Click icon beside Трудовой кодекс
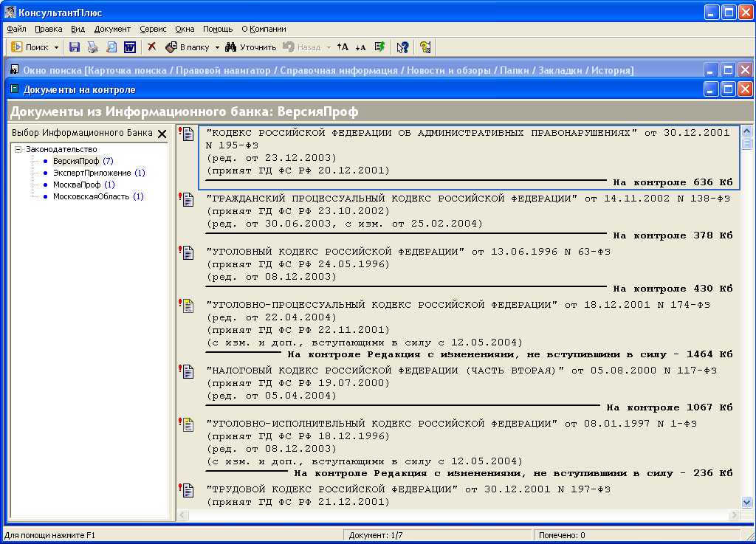 point(187,489)
